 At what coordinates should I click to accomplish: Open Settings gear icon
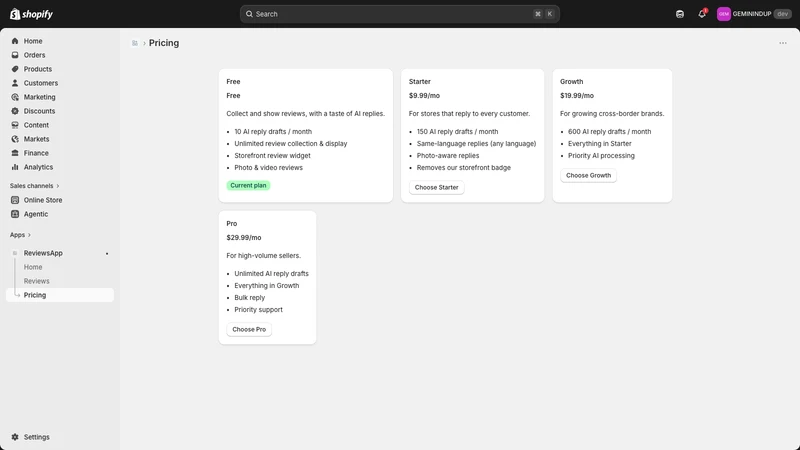point(15,437)
